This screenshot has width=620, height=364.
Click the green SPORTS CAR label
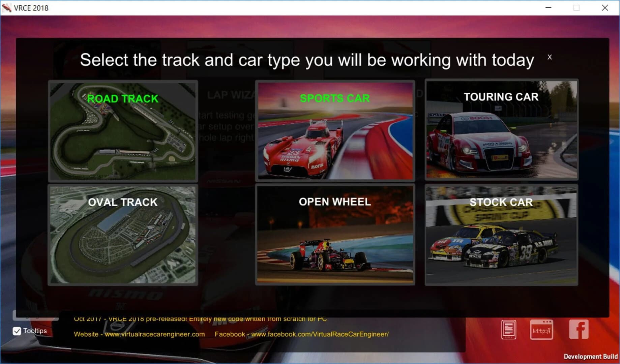pyautogui.click(x=335, y=98)
